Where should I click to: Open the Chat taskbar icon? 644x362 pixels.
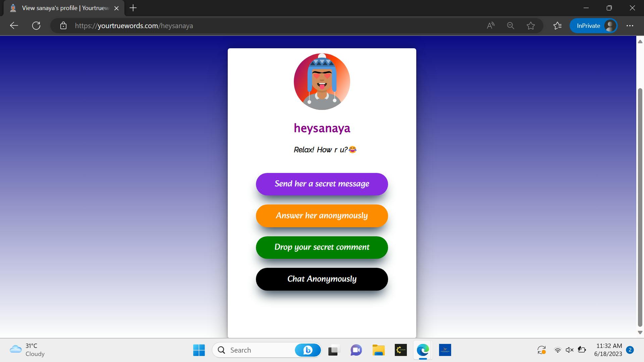pos(356,350)
